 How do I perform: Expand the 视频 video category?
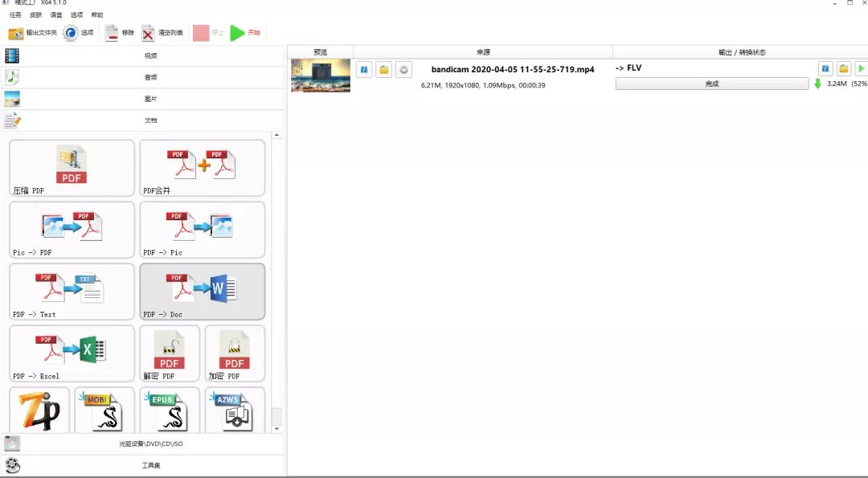point(143,55)
